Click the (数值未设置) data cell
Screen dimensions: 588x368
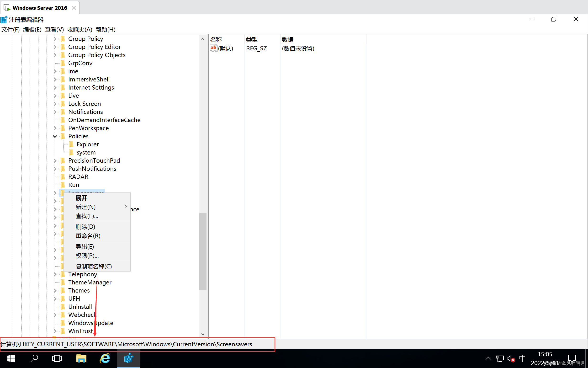pos(298,48)
